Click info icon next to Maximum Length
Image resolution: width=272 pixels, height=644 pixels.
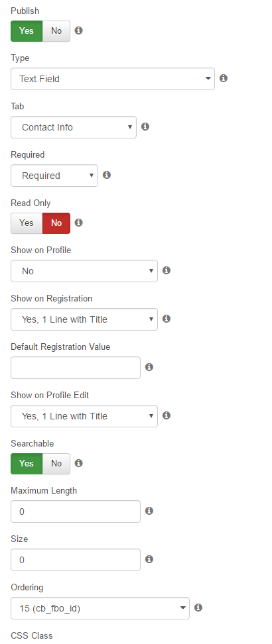point(149,511)
